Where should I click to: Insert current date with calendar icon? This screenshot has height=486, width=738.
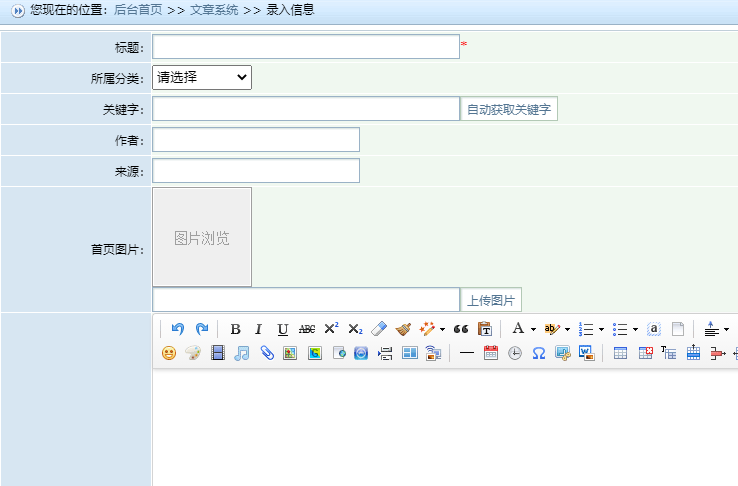[491, 353]
